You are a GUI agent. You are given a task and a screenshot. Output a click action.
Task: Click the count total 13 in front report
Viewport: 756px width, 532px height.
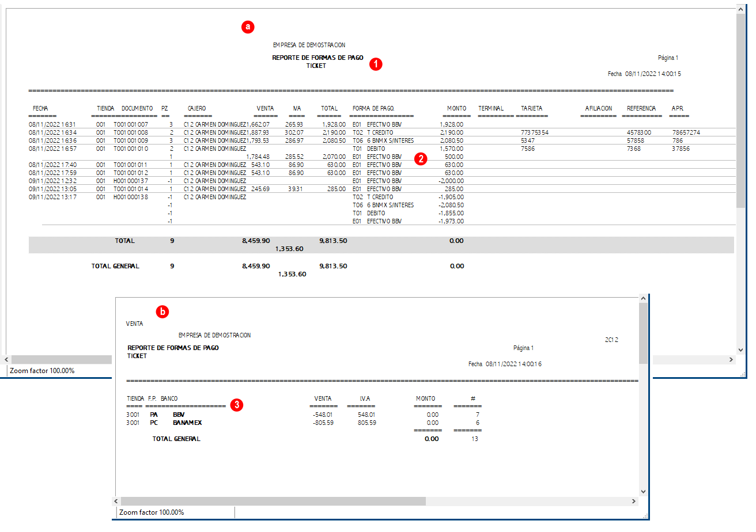474,439
